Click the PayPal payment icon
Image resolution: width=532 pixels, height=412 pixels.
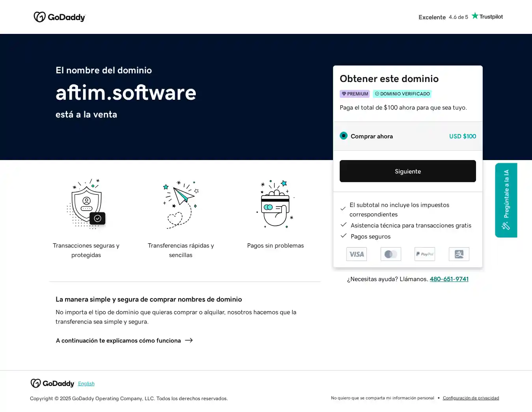(x=424, y=254)
